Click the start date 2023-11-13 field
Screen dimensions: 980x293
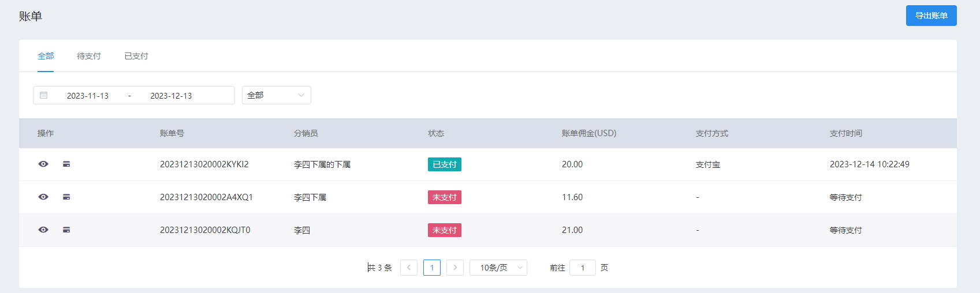(x=88, y=96)
